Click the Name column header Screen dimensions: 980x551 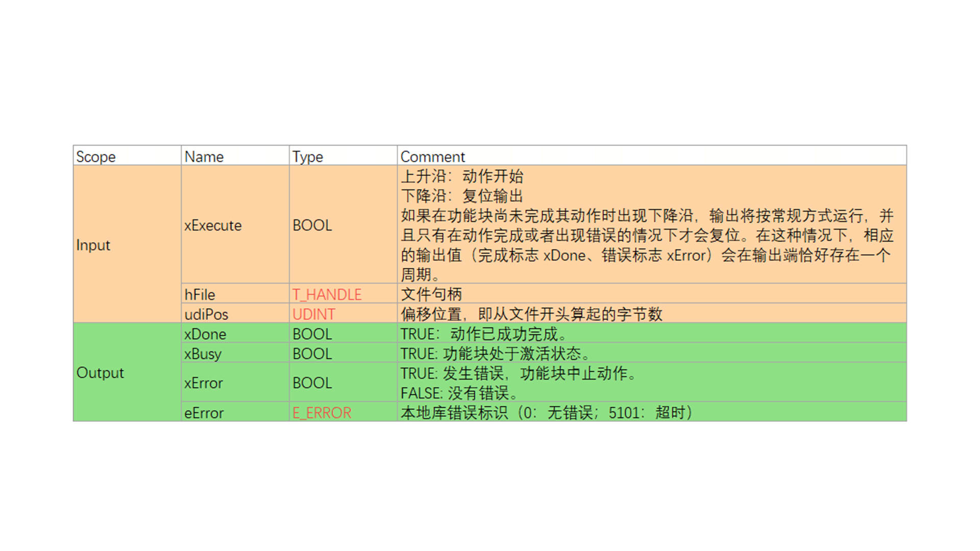pyautogui.click(x=204, y=157)
